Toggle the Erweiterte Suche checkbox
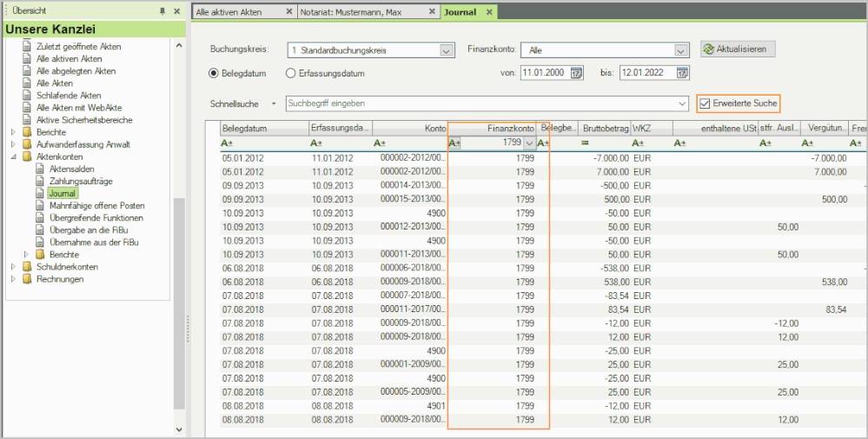Screen dimensions: 868x439 coord(705,103)
